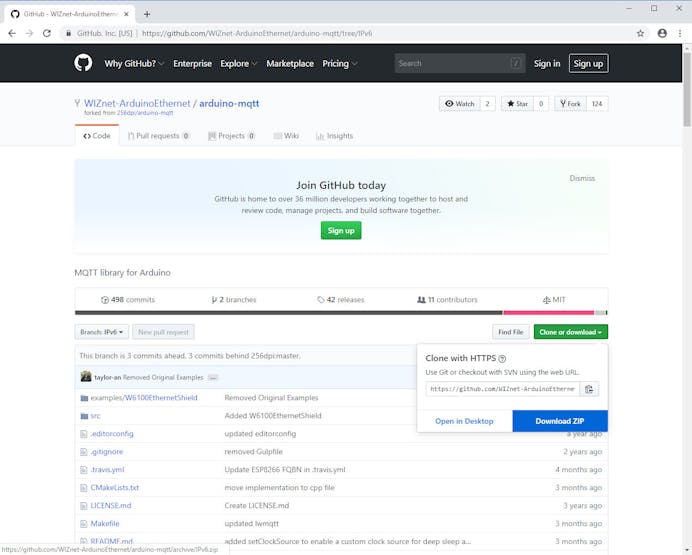Watch the repository
The width and height of the screenshot is (692, 555).
tap(459, 104)
